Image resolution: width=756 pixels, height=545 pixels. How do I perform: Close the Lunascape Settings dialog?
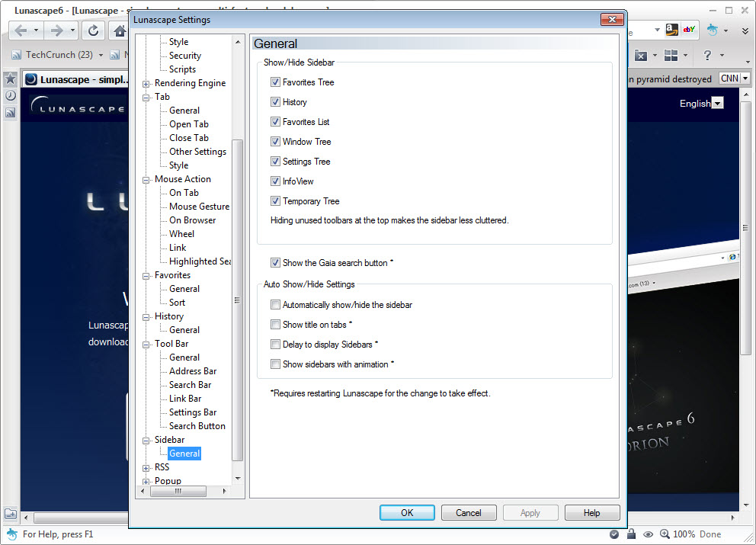(x=612, y=19)
